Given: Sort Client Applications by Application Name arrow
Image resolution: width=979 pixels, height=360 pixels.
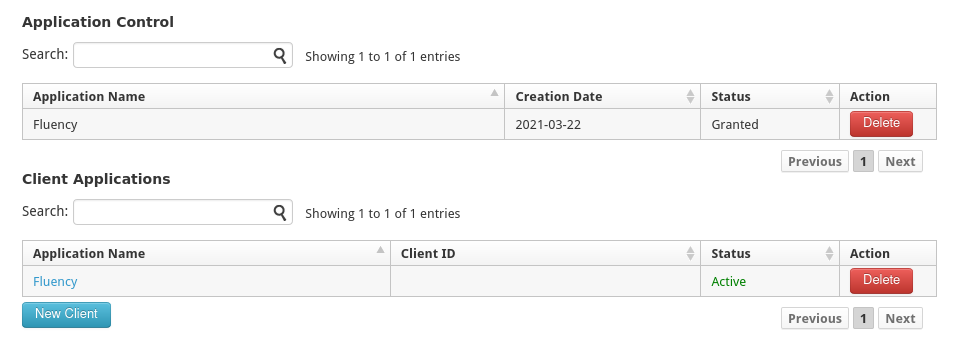Looking at the screenshot, I should click(380, 250).
